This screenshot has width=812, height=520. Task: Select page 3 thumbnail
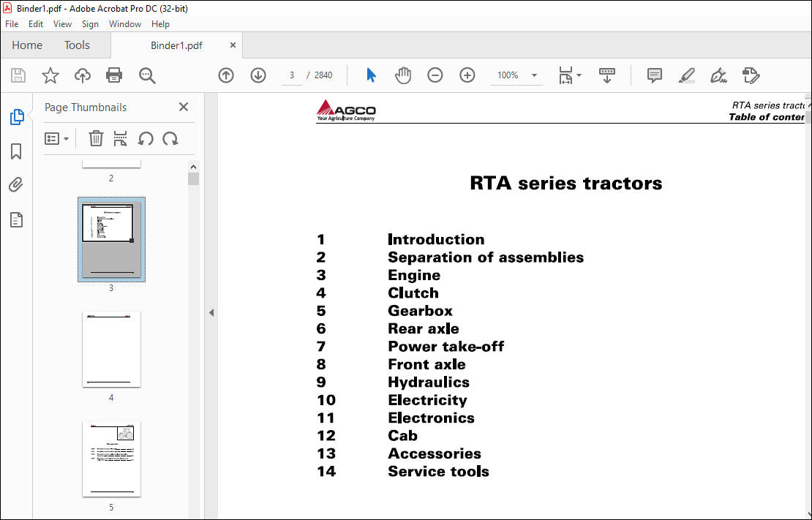pyautogui.click(x=111, y=239)
